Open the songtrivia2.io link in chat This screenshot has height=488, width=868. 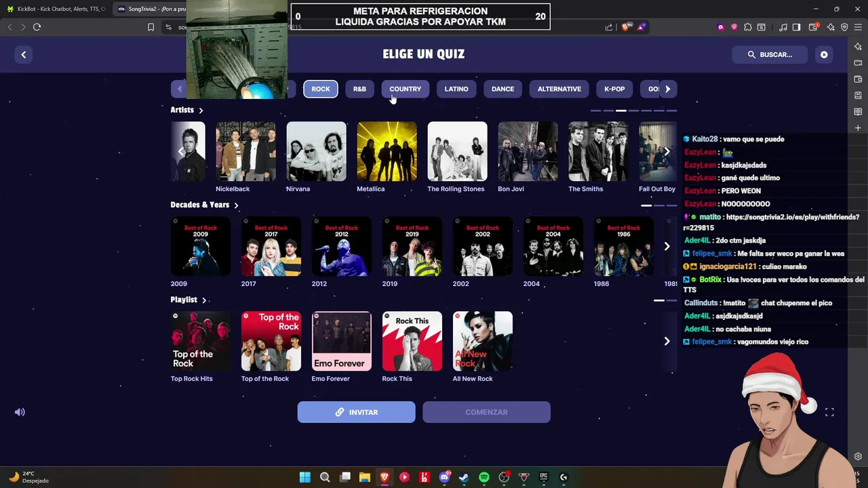click(x=771, y=223)
